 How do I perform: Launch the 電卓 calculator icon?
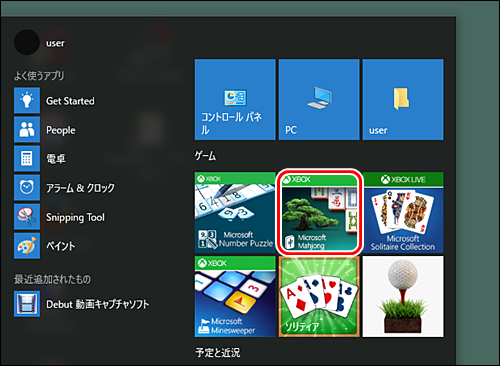pyautogui.click(x=27, y=158)
